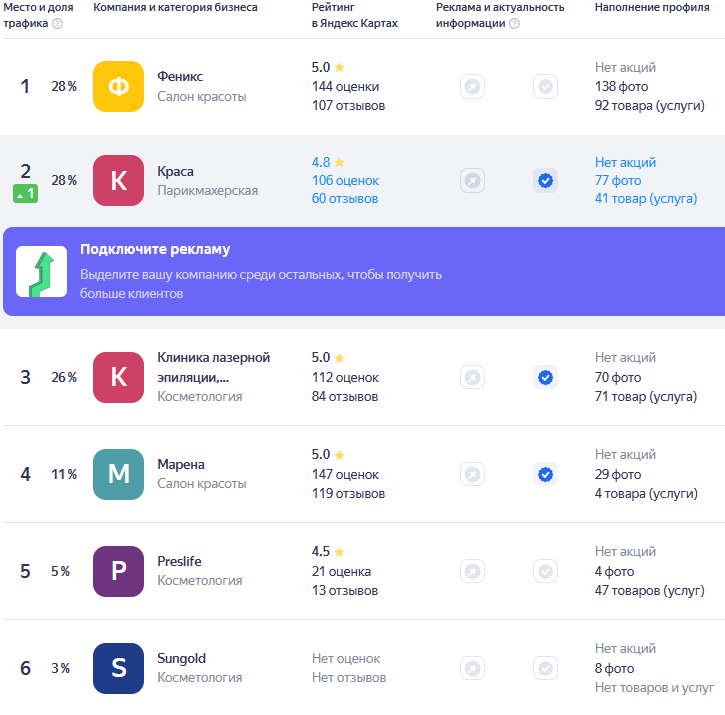
Task: Click the 4 товара (услуги) text
Action: coord(646,493)
